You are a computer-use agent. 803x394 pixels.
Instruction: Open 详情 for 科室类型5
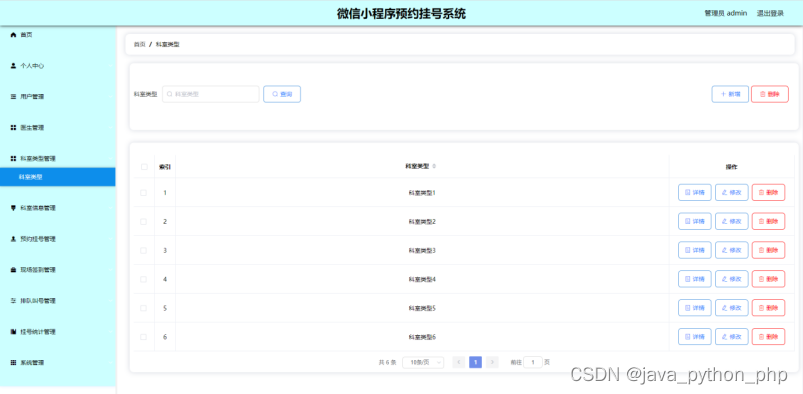[694, 308]
